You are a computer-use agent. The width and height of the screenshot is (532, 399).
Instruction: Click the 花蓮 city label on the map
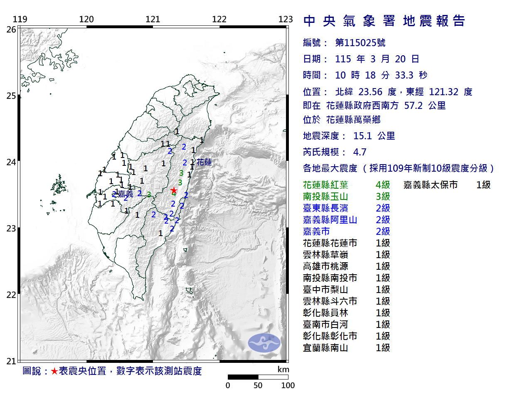[204, 162]
